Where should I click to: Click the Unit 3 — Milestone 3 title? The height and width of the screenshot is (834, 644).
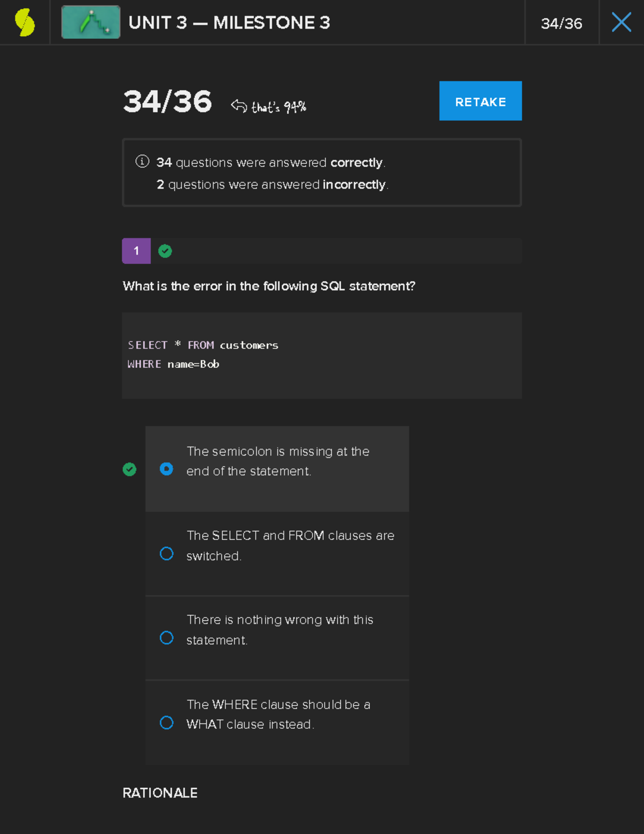[229, 23]
